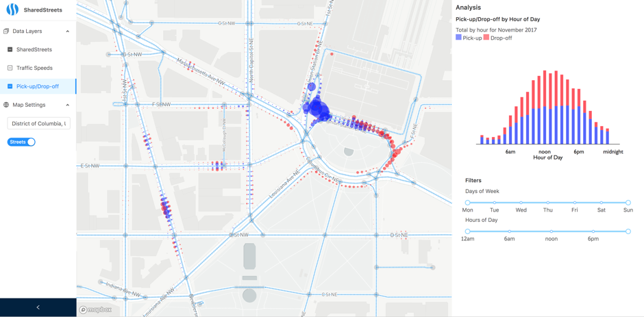Open the Map Settings menu header
The width and height of the screenshot is (644, 317).
coord(38,105)
